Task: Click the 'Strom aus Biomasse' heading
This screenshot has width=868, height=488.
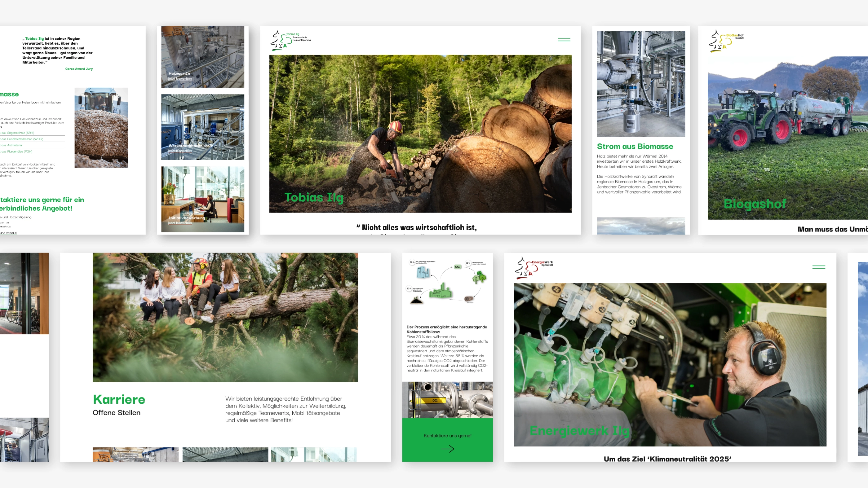Action: [x=635, y=147]
